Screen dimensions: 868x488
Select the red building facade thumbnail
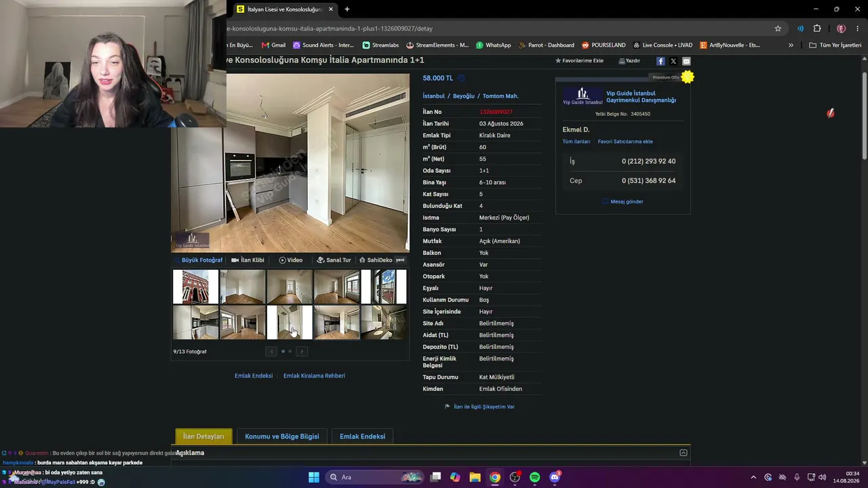click(195, 287)
